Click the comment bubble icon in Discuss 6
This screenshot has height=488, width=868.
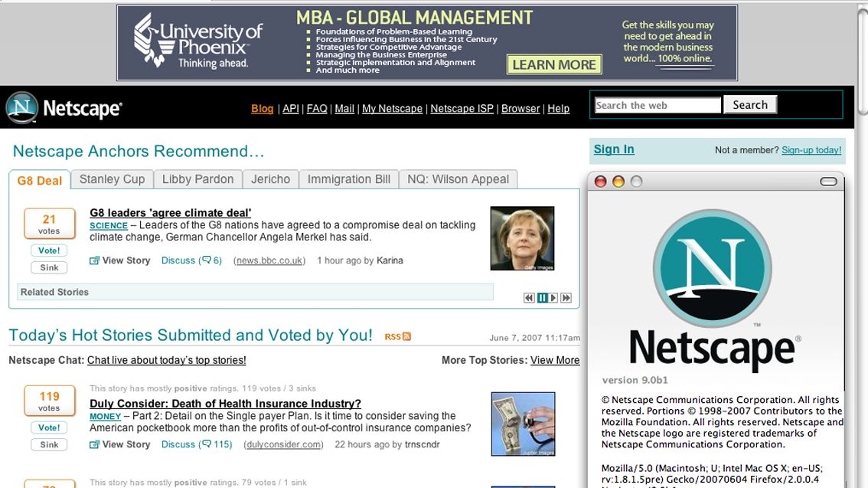(207, 260)
